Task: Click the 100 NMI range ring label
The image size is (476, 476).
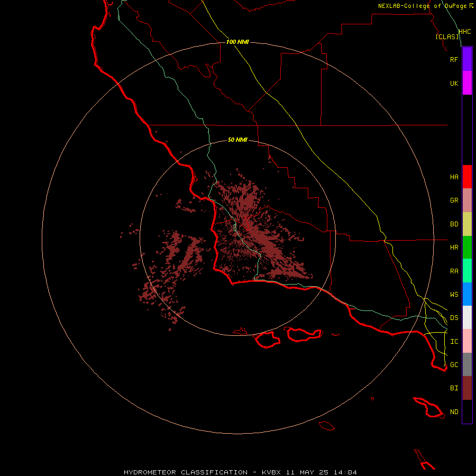Action: point(237,42)
